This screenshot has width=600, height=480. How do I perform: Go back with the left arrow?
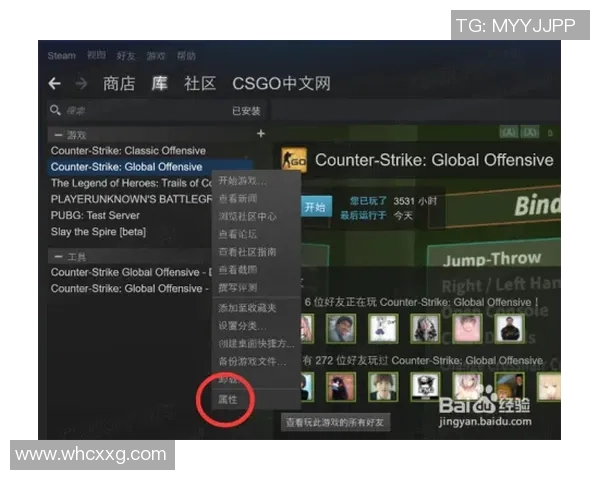pos(55,83)
